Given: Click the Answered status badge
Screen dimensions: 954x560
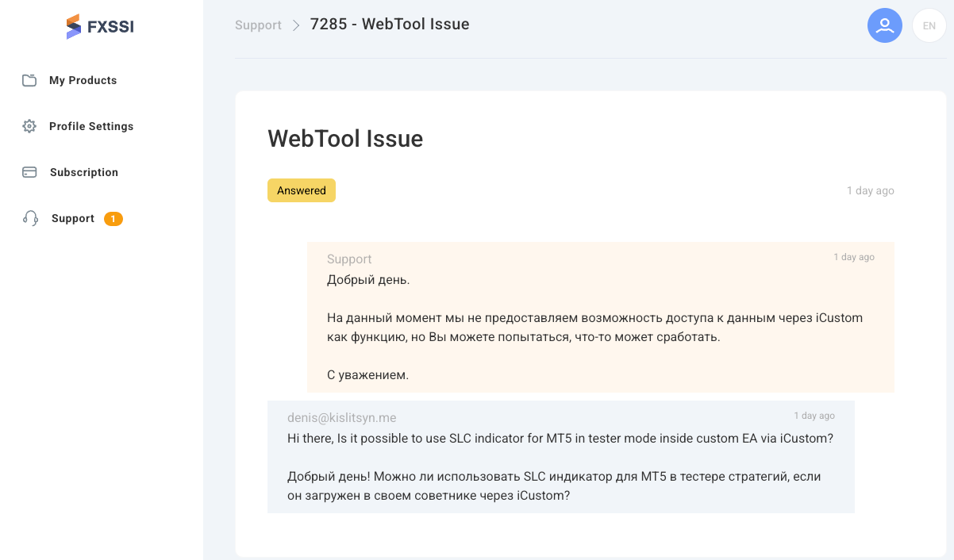Looking at the screenshot, I should pos(302,190).
